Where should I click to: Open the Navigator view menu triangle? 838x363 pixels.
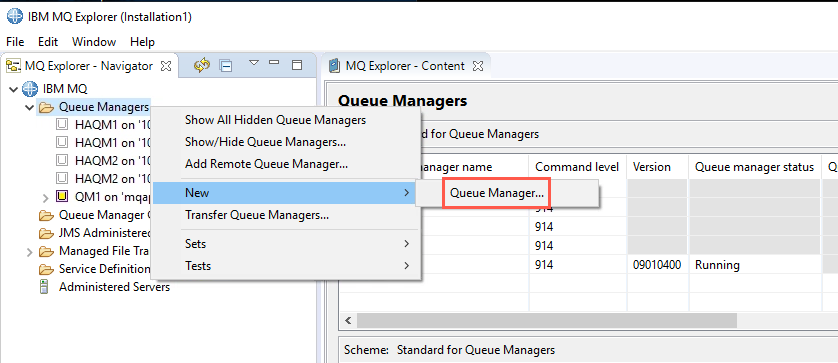tap(254, 63)
